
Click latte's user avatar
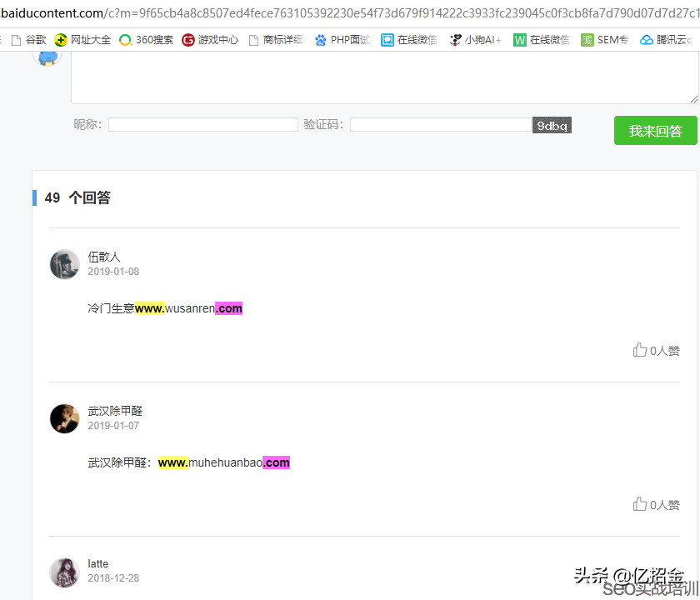[x=64, y=572]
